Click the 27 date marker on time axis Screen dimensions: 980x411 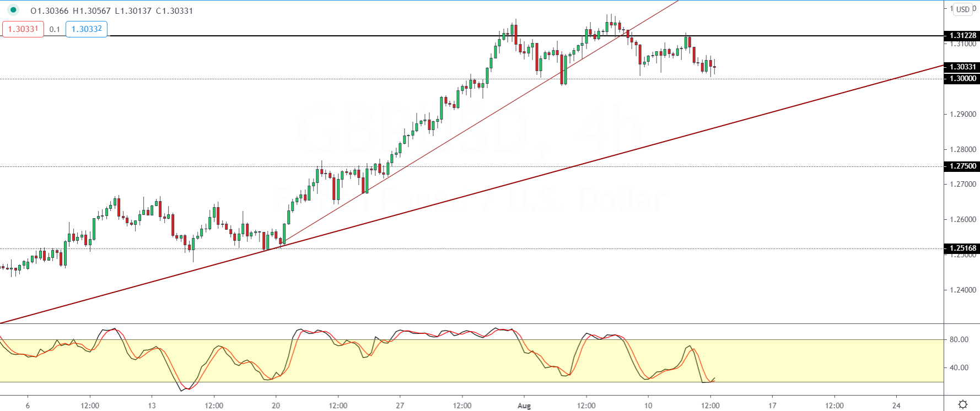[x=400, y=406]
